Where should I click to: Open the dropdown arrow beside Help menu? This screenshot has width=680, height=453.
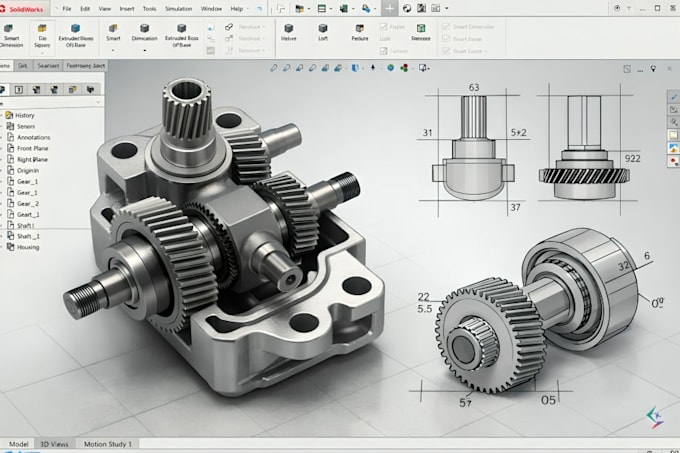248,9
